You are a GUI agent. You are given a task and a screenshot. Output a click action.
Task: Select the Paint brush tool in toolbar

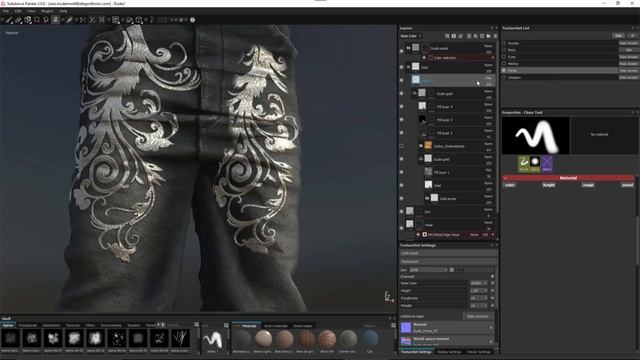click(9, 20)
